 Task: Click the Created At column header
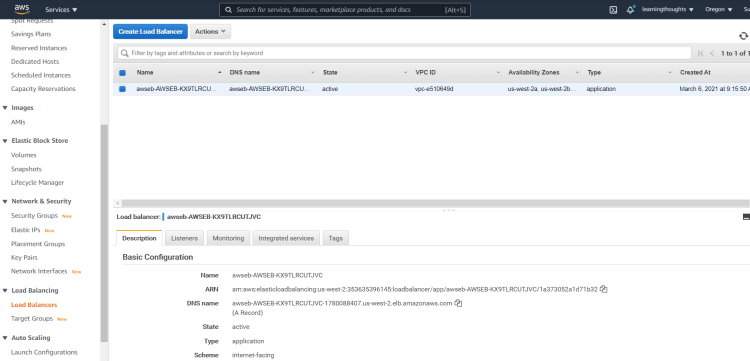[x=695, y=73]
